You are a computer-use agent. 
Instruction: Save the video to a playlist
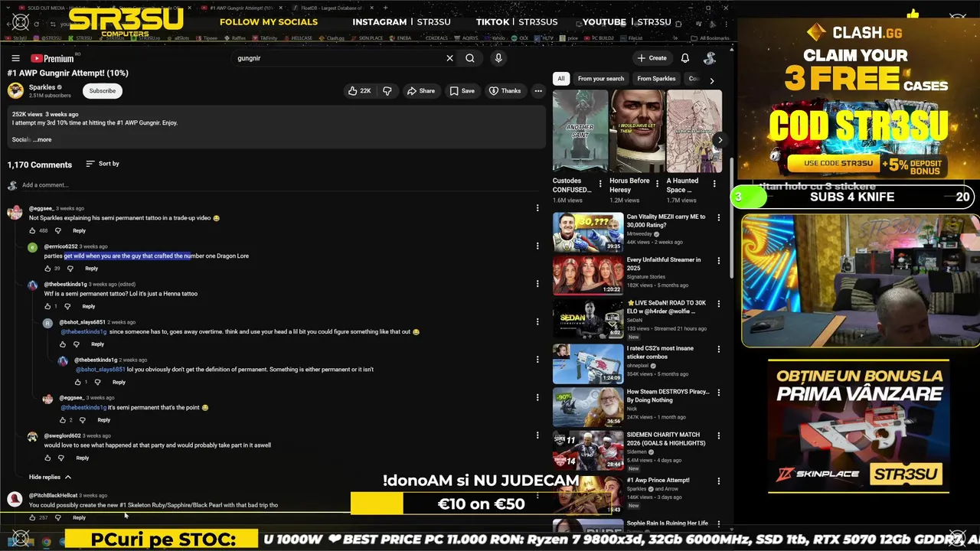tap(462, 91)
